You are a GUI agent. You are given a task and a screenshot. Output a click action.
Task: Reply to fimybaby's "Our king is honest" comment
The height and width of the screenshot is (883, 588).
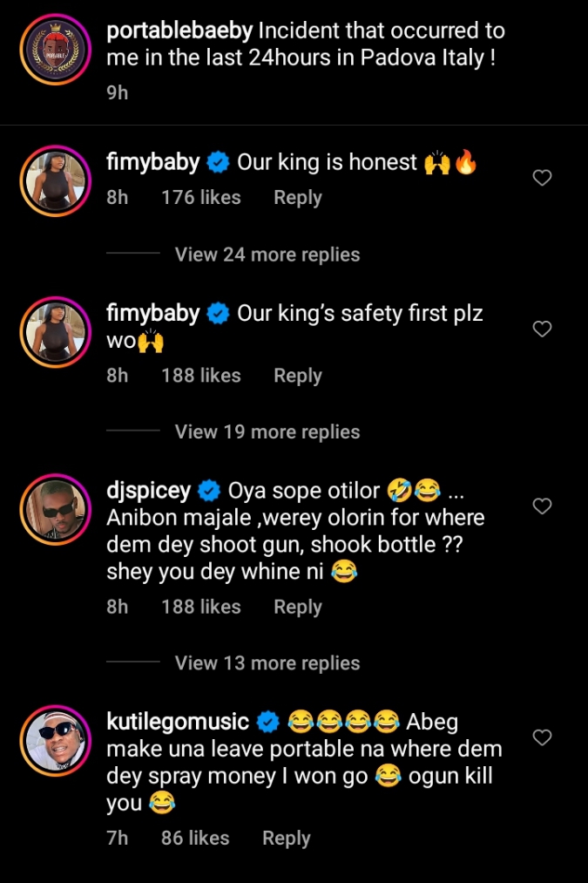[x=297, y=198]
